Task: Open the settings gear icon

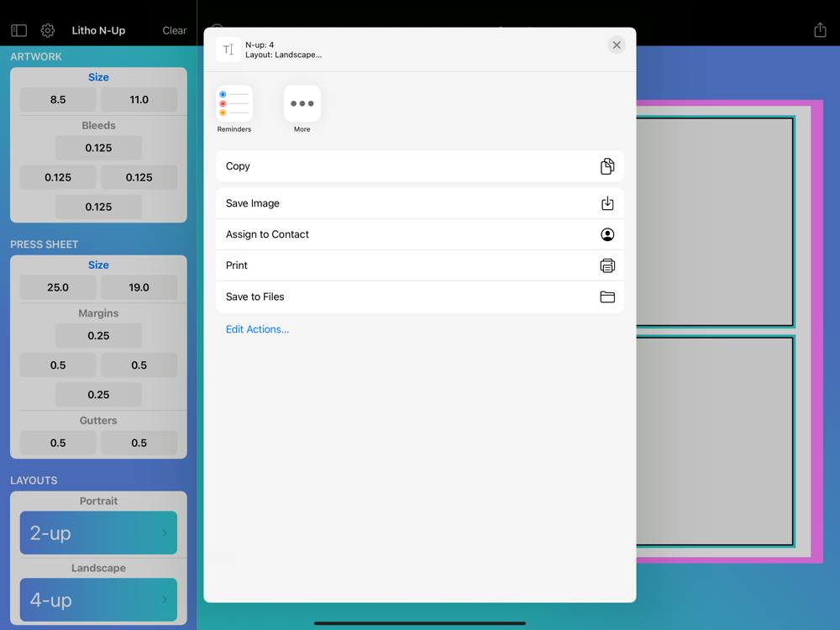Action: pos(48,30)
